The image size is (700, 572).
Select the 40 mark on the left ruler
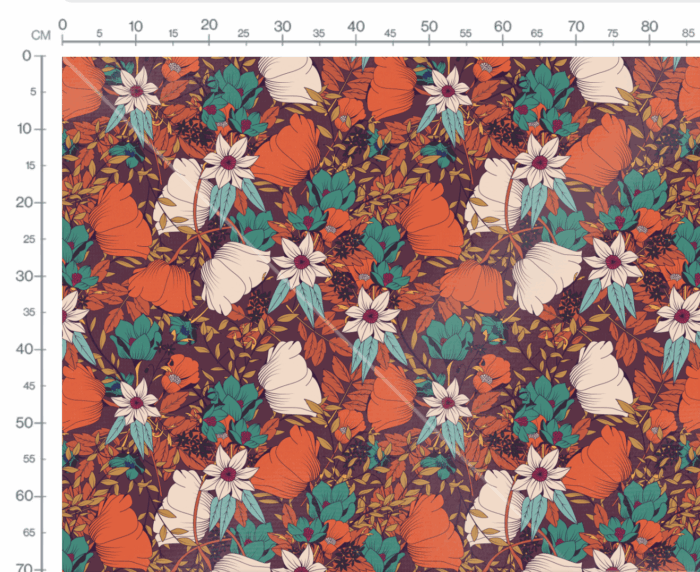pos(24,349)
